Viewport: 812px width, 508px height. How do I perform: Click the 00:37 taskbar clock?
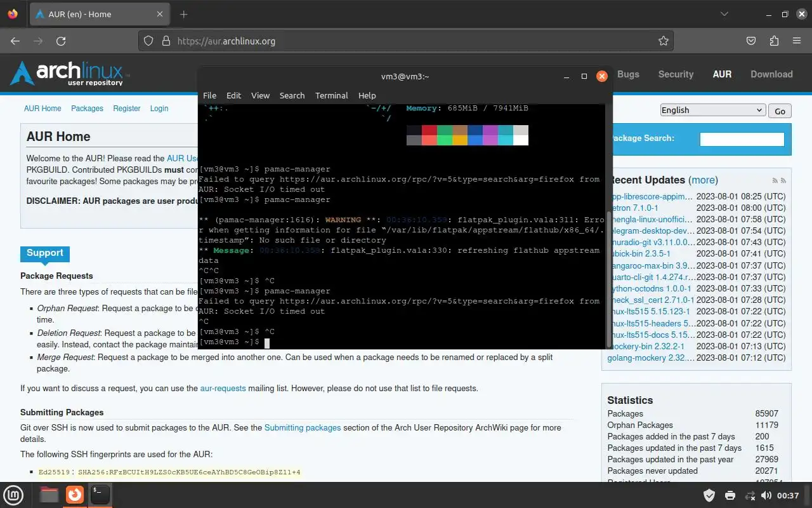click(x=788, y=495)
